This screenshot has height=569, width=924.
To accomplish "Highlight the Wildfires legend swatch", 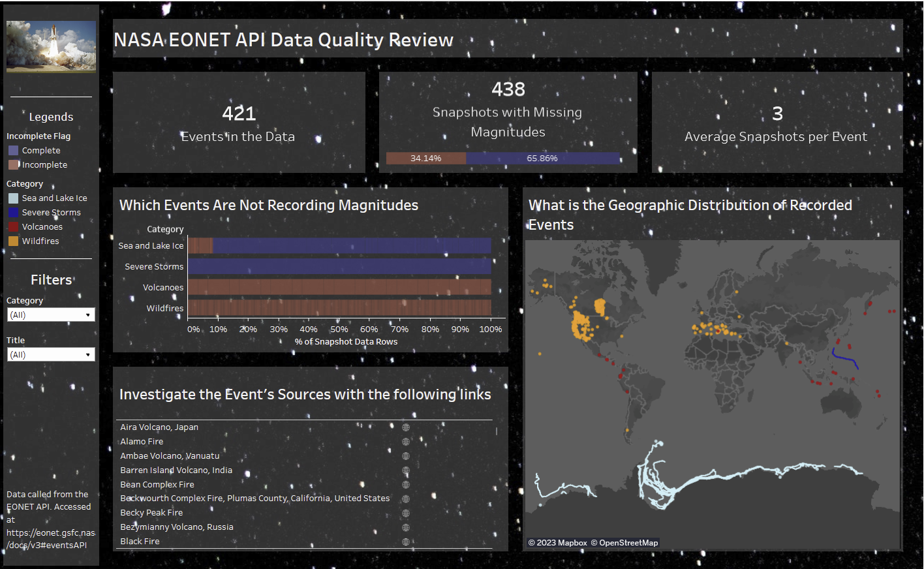I will click(14, 241).
